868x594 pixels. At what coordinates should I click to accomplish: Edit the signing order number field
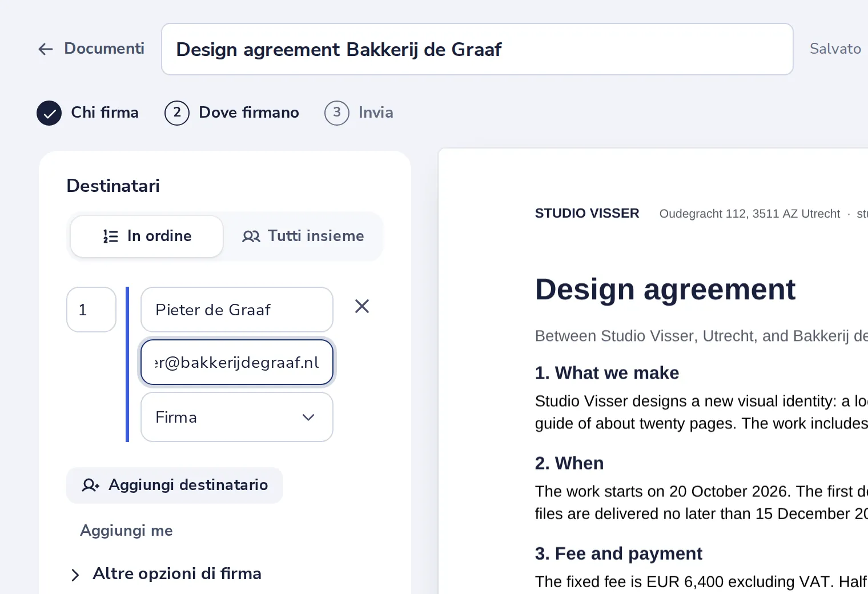pos(91,310)
